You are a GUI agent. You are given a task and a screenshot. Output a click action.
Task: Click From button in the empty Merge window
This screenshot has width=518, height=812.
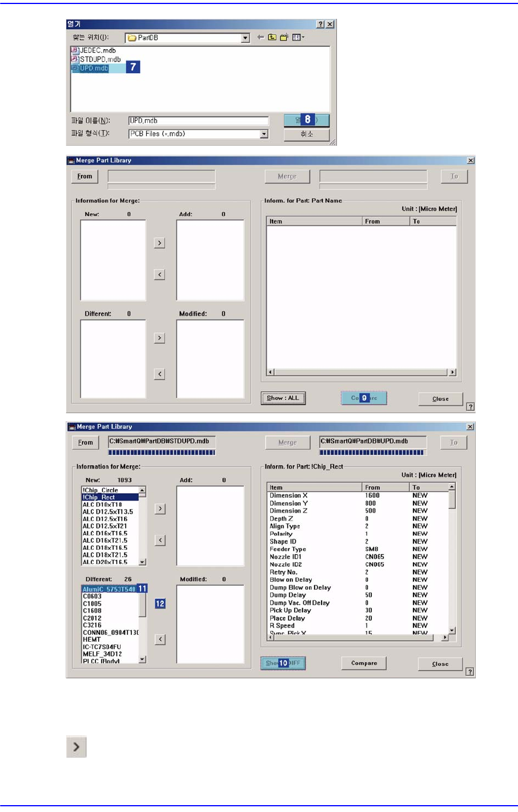85,177
